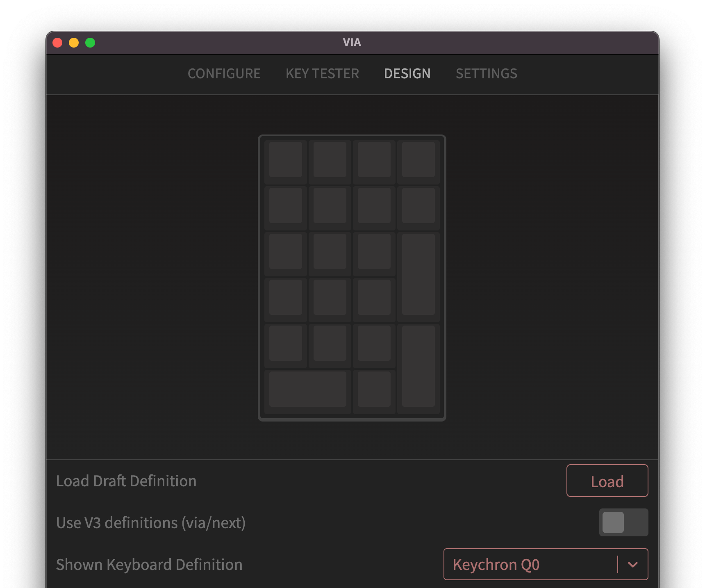Image resolution: width=705 pixels, height=588 pixels.
Task: Close the VIA window with red button
Action: click(57, 43)
